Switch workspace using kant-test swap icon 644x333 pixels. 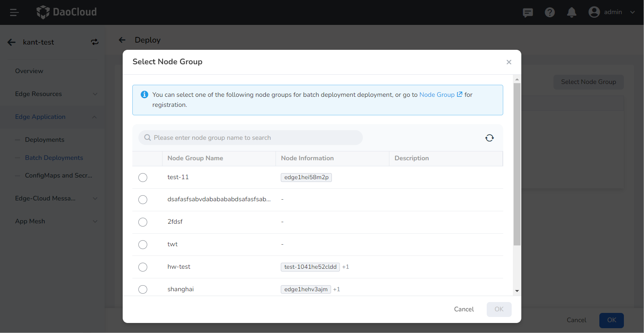95,42
